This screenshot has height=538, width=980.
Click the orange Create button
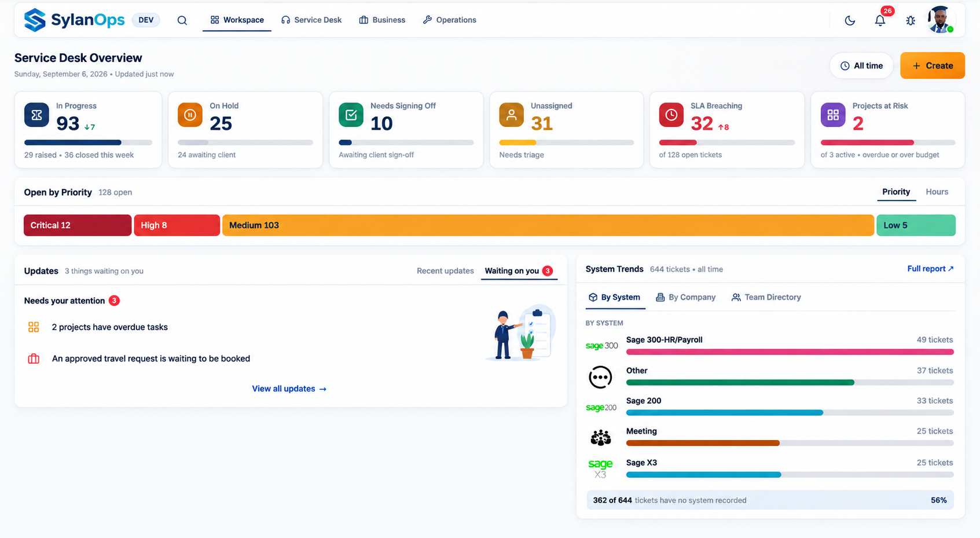932,65
